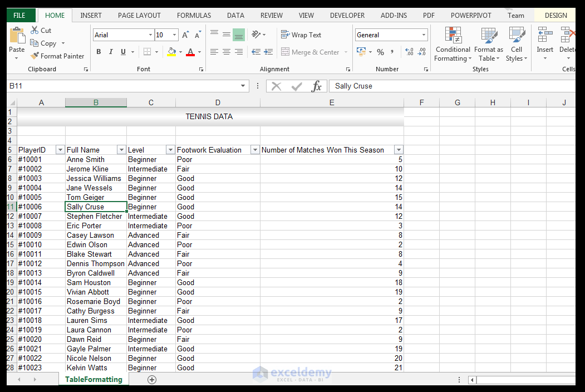Open the font size dropdown
This screenshot has height=392, width=585.
click(x=175, y=35)
